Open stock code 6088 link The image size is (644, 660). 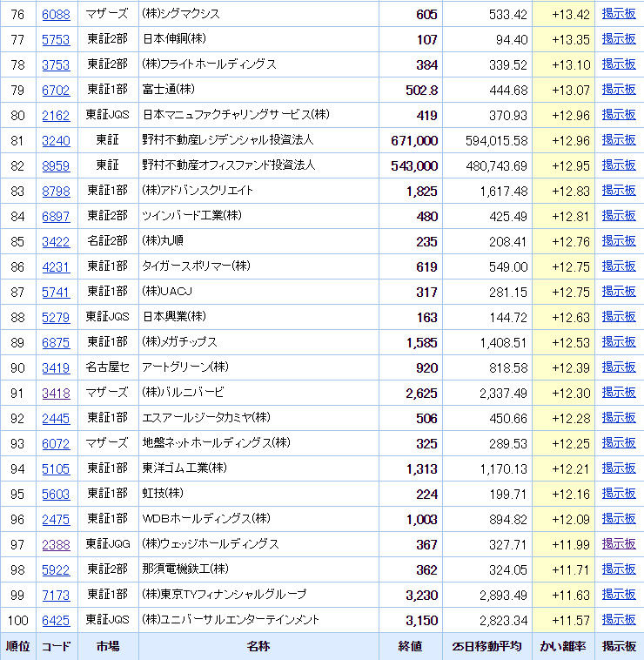56,15
